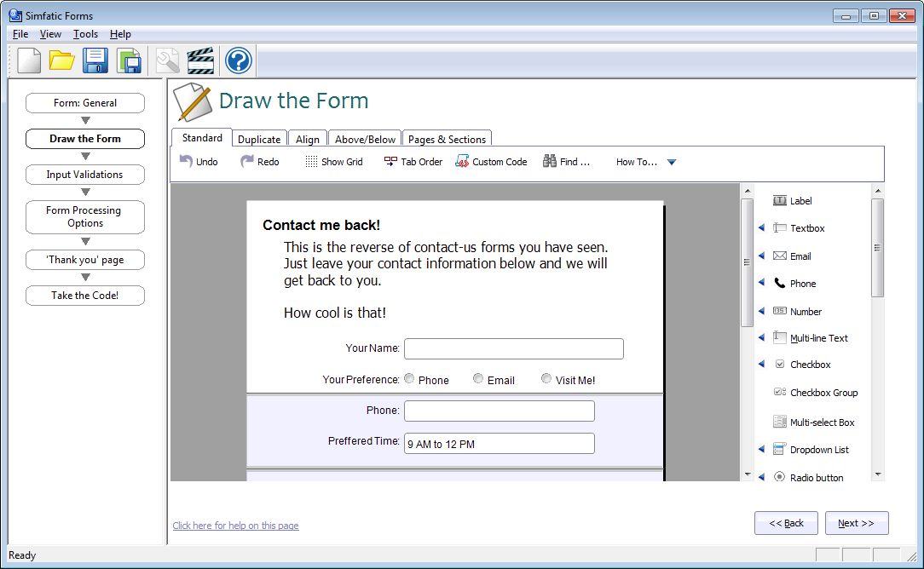Click the Your Name input field
Viewport: 924px width, 569px height.
[514, 348]
